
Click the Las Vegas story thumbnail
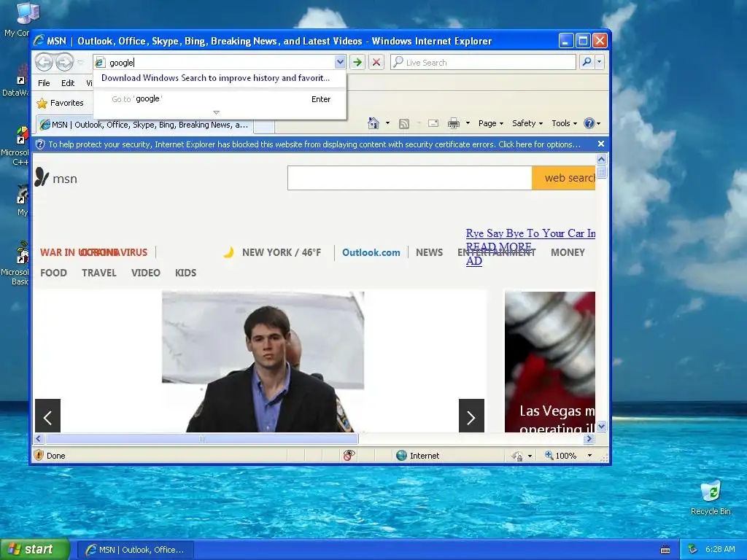tap(550, 362)
